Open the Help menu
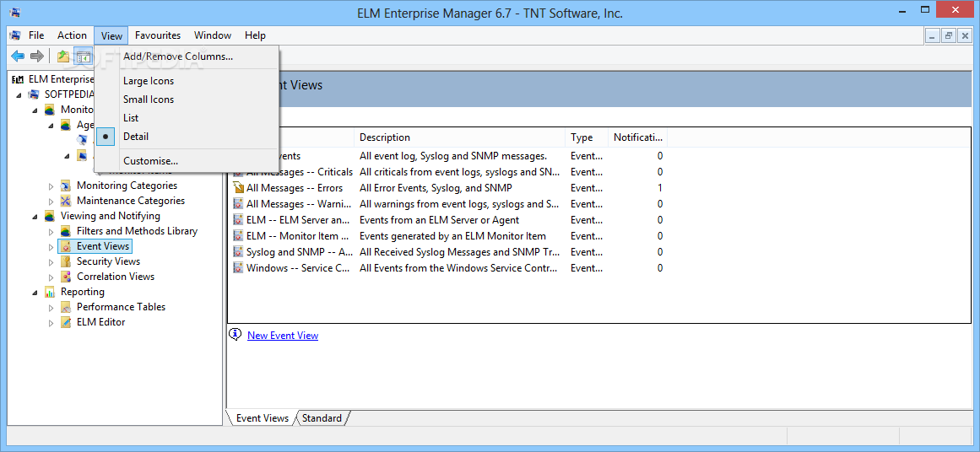980x452 pixels. click(255, 35)
